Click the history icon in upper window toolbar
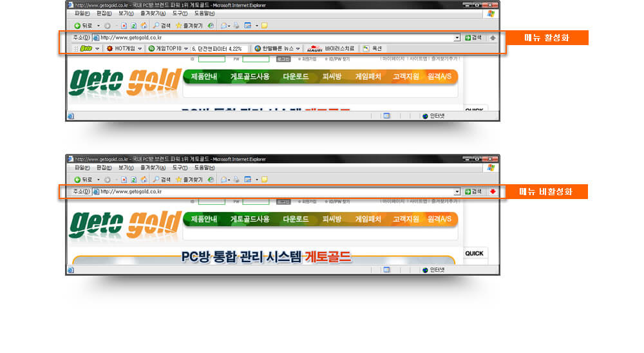The height and width of the screenshot is (353, 644). coord(211,26)
